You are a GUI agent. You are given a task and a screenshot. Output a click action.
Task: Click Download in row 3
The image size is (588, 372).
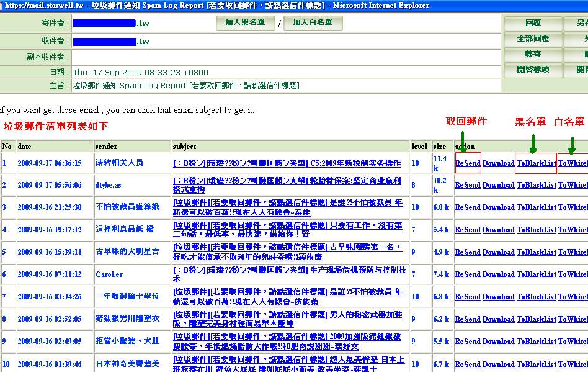coord(499,207)
